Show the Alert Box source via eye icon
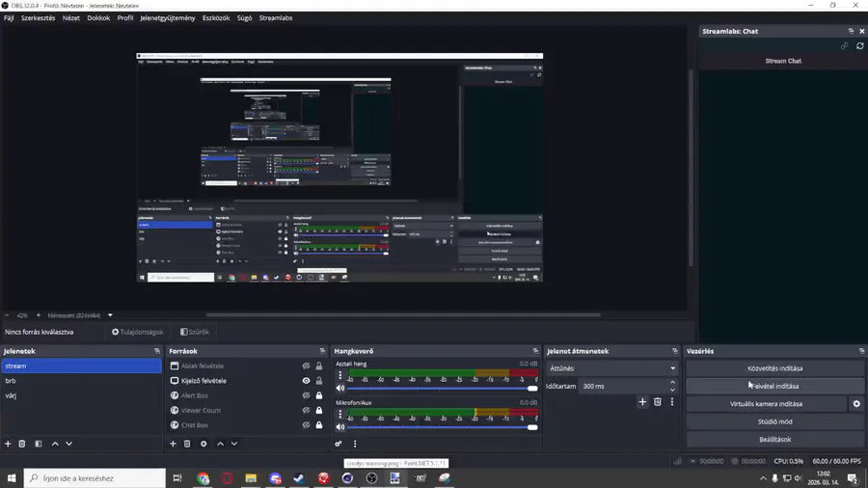This screenshot has height=488, width=868. 306,395
